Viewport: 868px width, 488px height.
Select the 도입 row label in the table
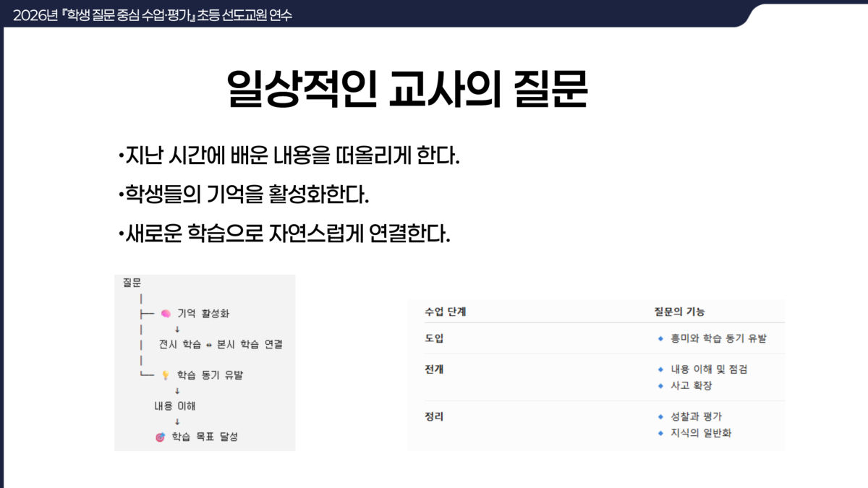[x=434, y=338]
